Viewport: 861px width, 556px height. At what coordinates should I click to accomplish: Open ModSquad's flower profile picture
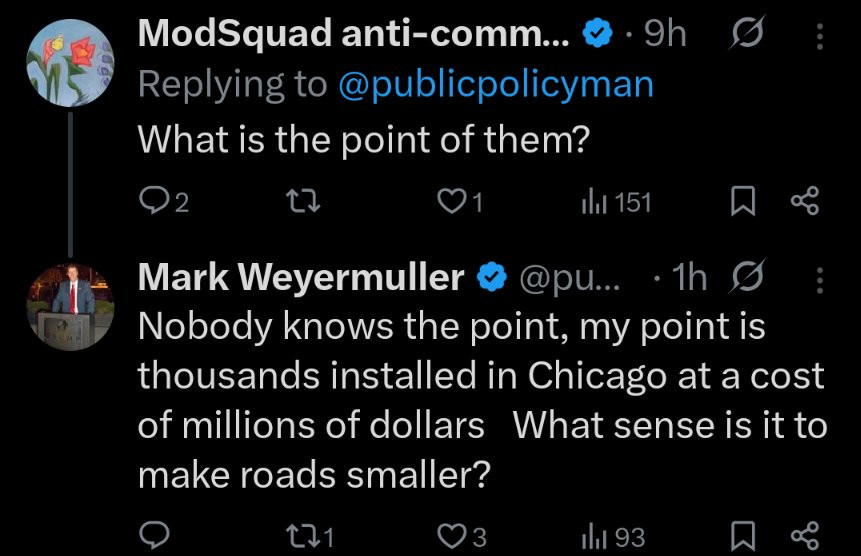[68, 62]
